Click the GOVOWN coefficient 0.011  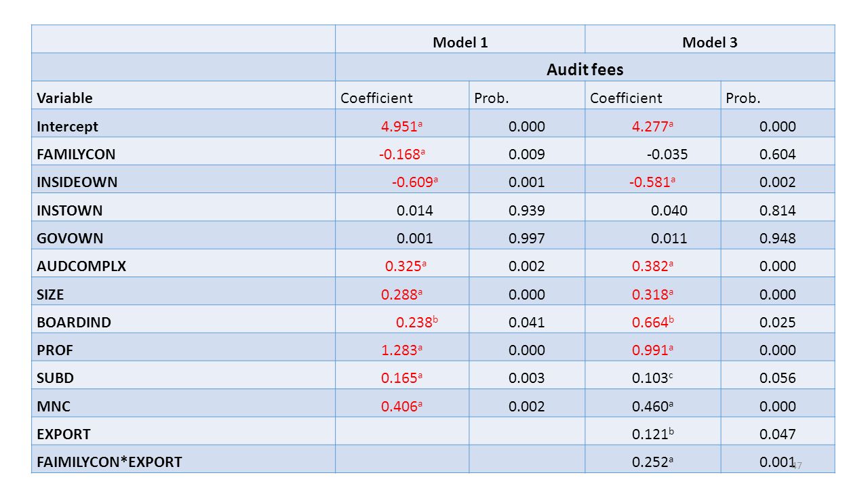coord(669,239)
